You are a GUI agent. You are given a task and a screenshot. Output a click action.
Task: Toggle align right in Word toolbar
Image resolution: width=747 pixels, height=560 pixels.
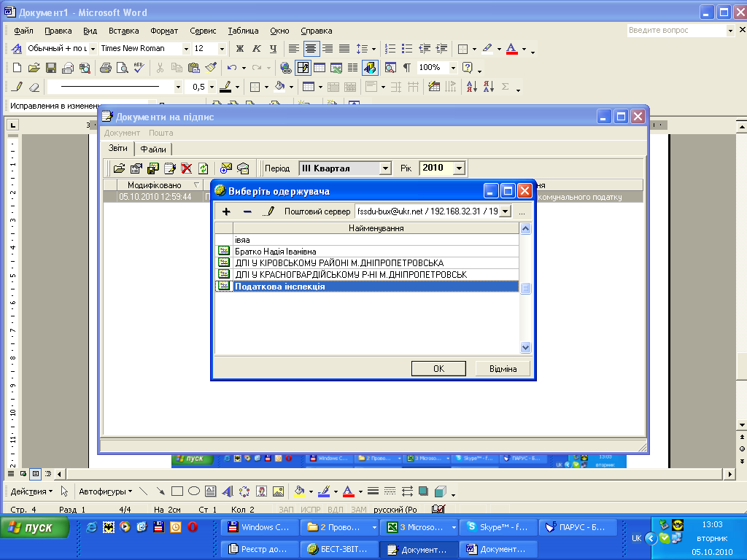coord(328,48)
